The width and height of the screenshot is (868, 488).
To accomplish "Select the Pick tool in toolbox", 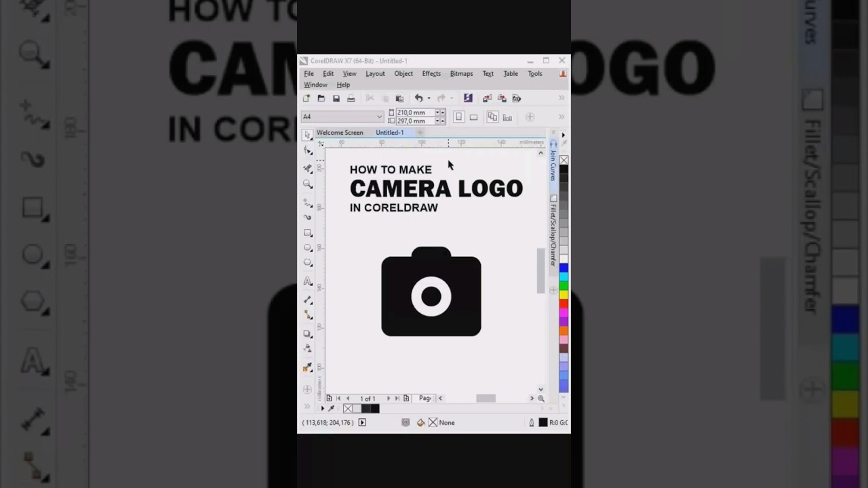I will coord(307,136).
